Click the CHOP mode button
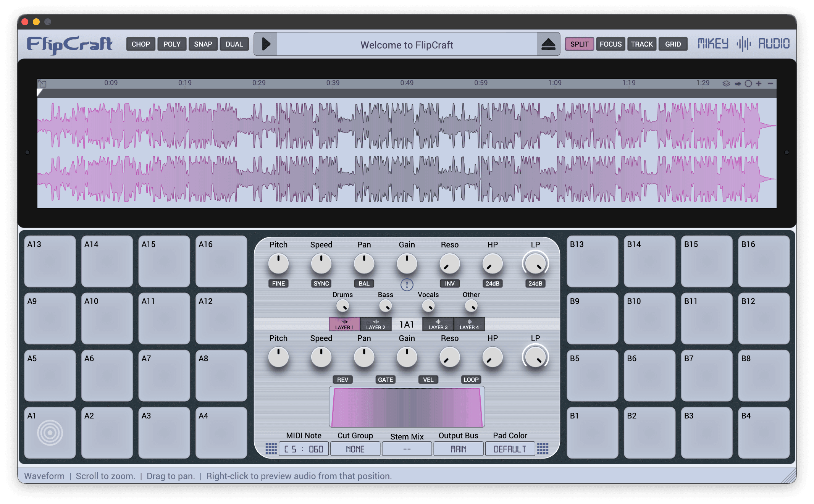The width and height of the screenshot is (814, 504). click(141, 44)
